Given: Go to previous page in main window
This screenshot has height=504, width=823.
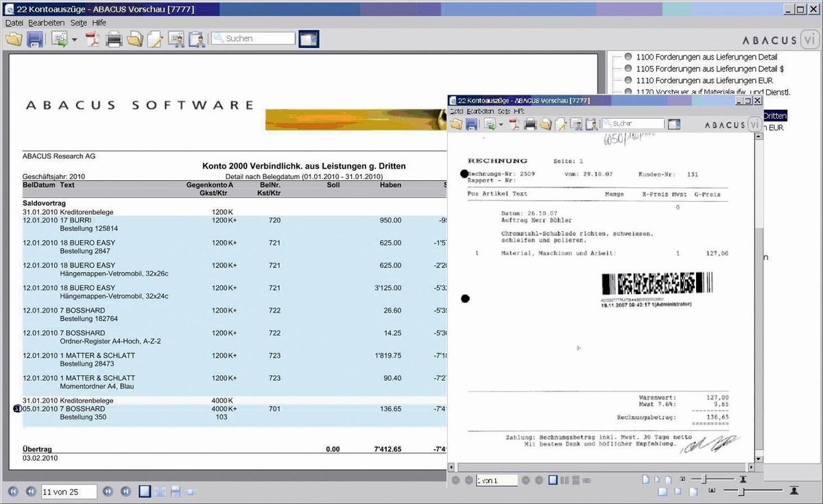Looking at the screenshot, I should coord(31,491).
